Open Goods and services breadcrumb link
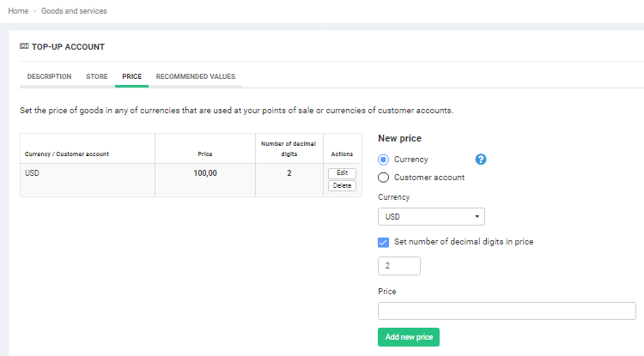Image resolution: width=644 pixels, height=356 pixels. pyautogui.click(x=74, y=11)
